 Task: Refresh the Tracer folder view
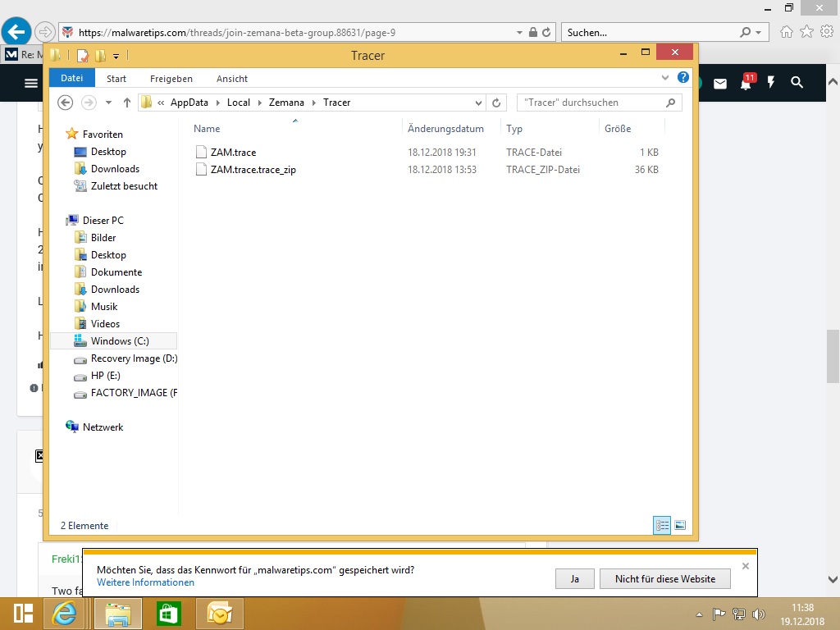click(x=496, y=103)
